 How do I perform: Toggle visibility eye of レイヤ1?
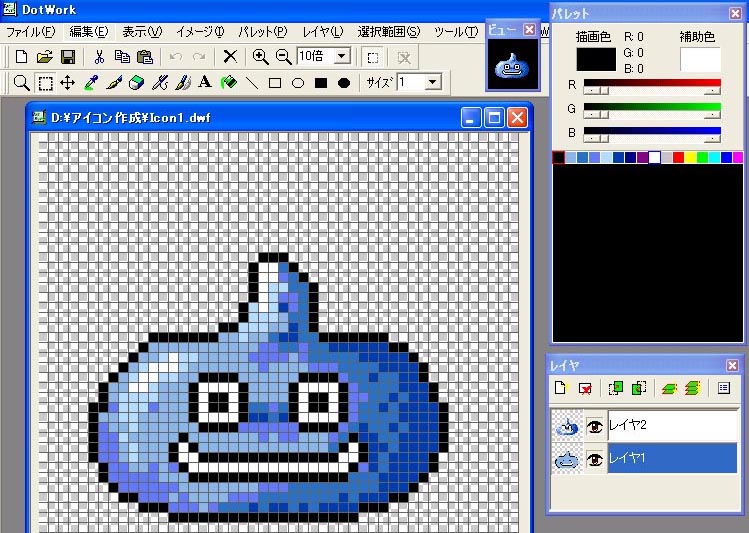click(x=595, y=459)
